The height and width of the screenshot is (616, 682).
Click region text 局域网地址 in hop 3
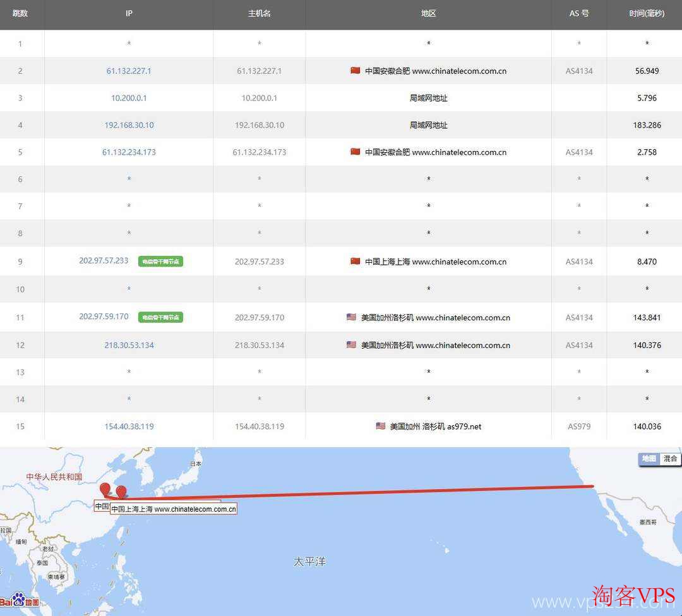click(x=428, y=98)
